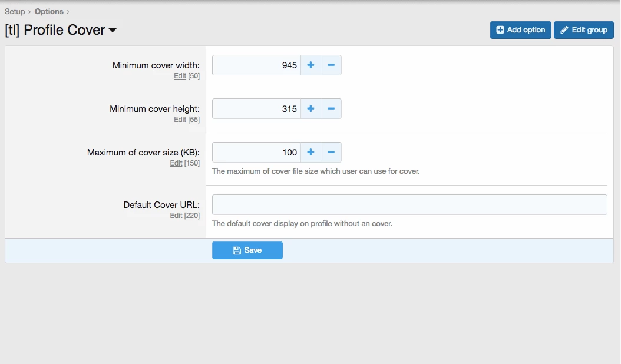The width and height of the screenshot is (621, 364).
Task: Save the profile cover options
Action: pos(247,250)
